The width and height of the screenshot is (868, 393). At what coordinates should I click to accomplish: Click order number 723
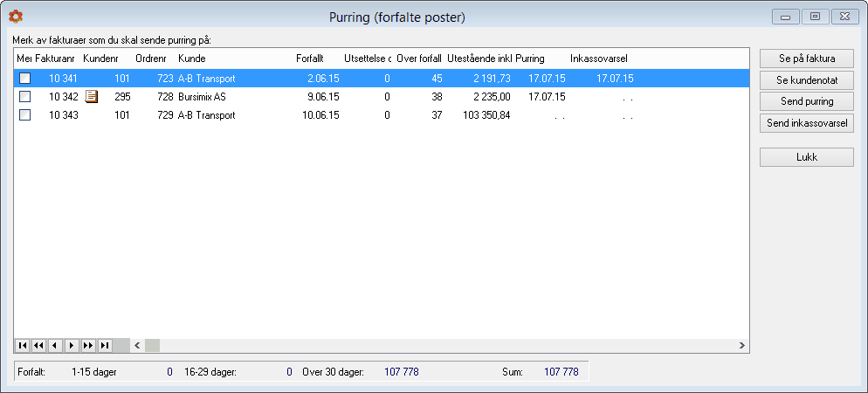pyautogui.click(x=165, y=79)
